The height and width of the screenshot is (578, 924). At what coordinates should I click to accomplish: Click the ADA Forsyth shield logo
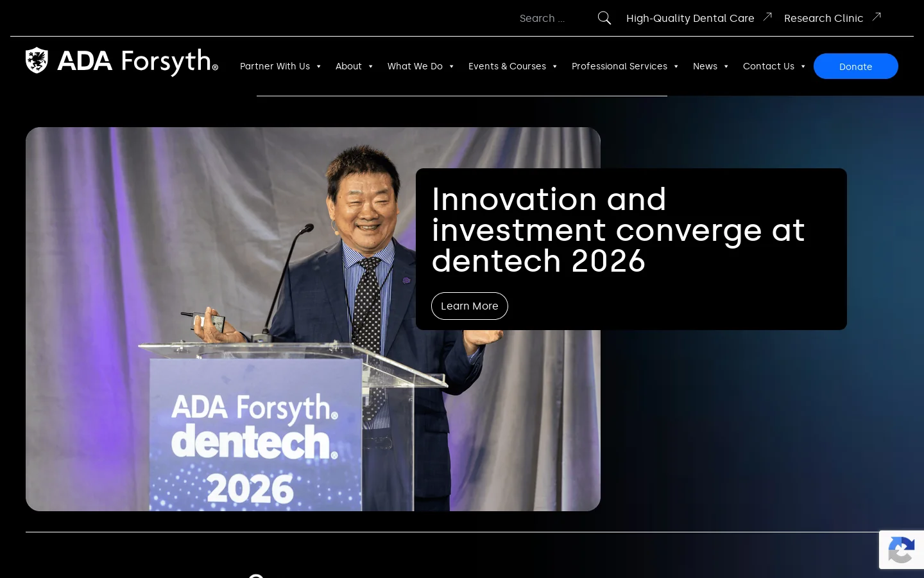tap(37, 60)
